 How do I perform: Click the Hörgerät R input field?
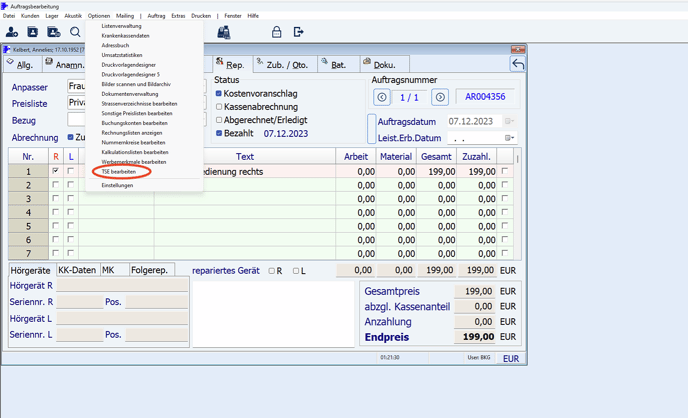pyautogui.click(x=122, y=286)
